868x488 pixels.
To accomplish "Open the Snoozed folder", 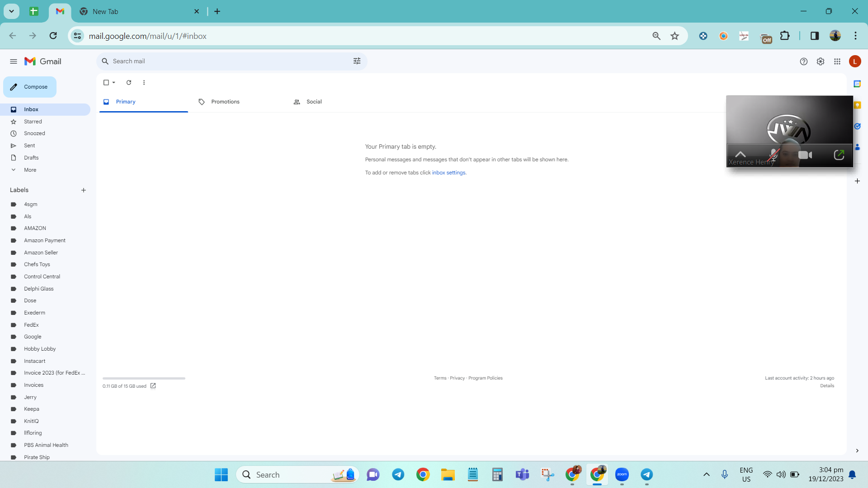I will point(45,133).
